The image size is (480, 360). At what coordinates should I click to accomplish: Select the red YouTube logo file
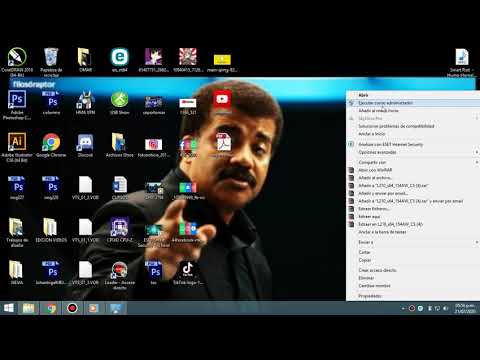click(222, 99)
